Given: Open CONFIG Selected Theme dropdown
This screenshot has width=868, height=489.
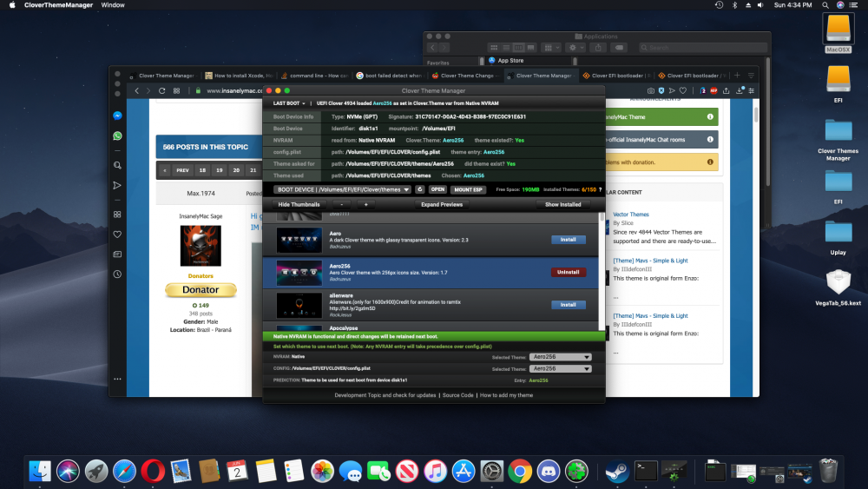Looking at the screenshot, I should coord(560,369).
